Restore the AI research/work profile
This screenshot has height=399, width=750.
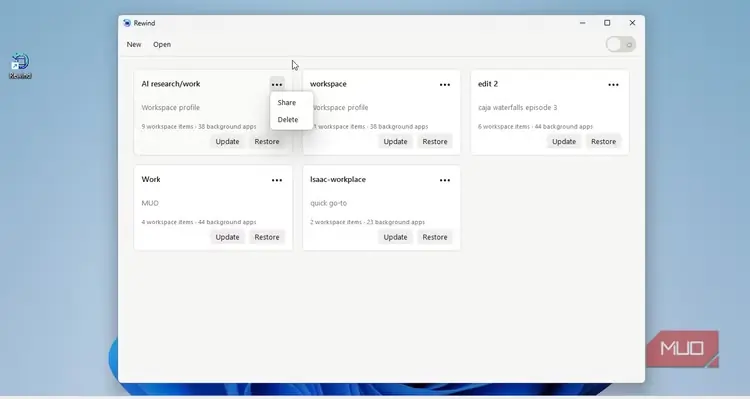coord(267,142)
